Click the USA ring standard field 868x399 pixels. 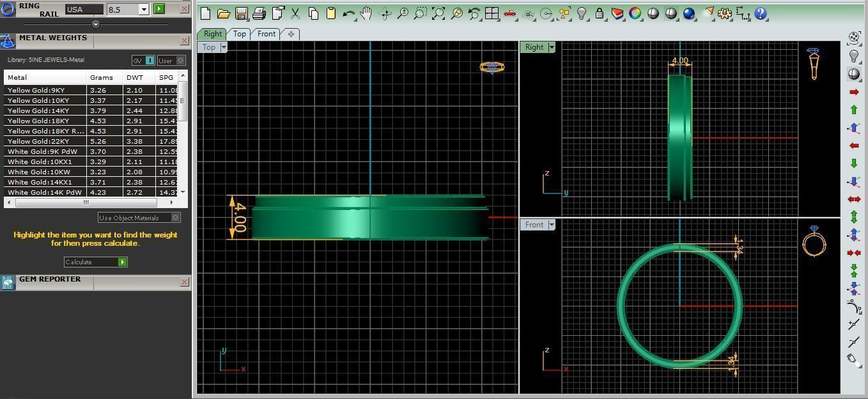(x=84, y=9)
